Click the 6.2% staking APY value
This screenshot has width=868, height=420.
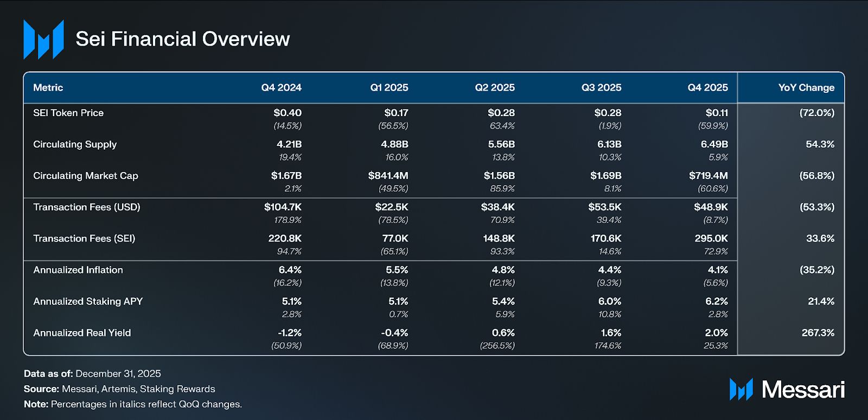coord(717,301)
